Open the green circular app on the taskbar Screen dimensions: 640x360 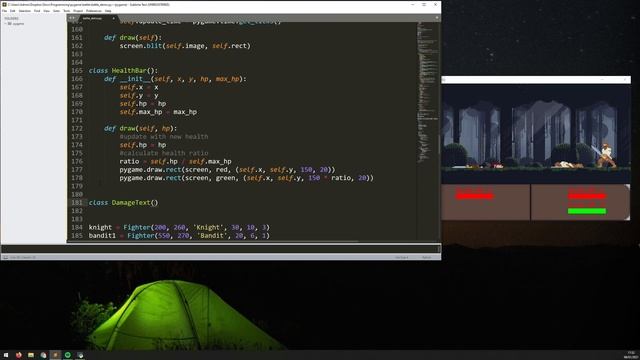pyautogui.click(x=68, y=355)
